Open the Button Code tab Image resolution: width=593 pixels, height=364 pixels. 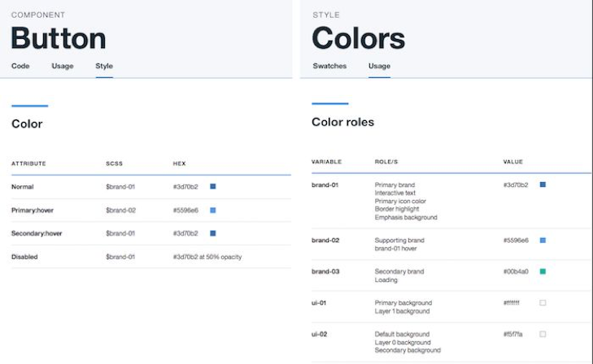20,66
